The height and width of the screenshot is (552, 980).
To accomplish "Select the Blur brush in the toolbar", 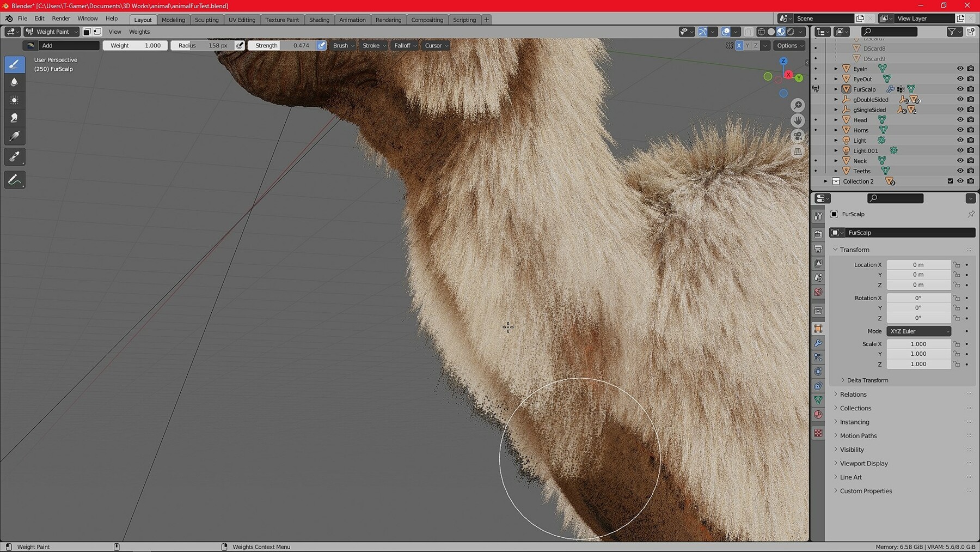I will [x=15, y=82].
